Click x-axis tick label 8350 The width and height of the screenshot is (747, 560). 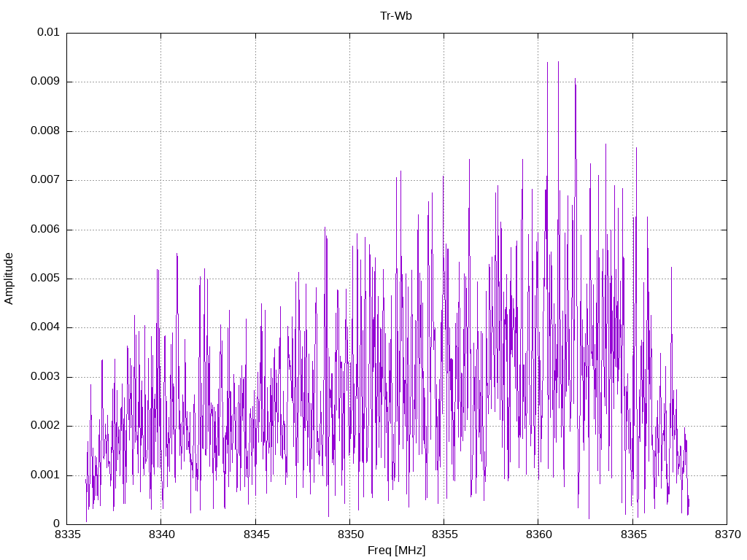(x=350, y=534)
